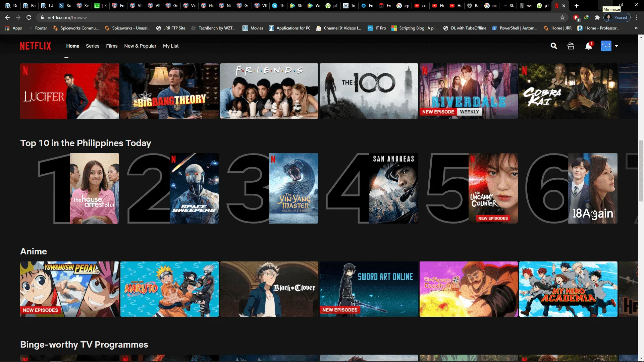Image resolution: width=644 pixels, height=362 pixels.
Task: Open the Apps bookmarks shortcut
Action: [x=13, y=28]
